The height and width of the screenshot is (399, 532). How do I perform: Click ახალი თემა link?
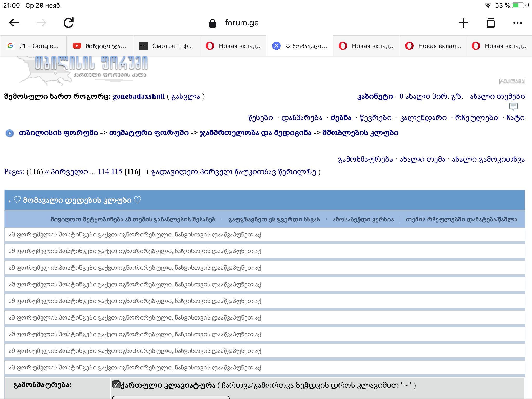pos(422,159)
